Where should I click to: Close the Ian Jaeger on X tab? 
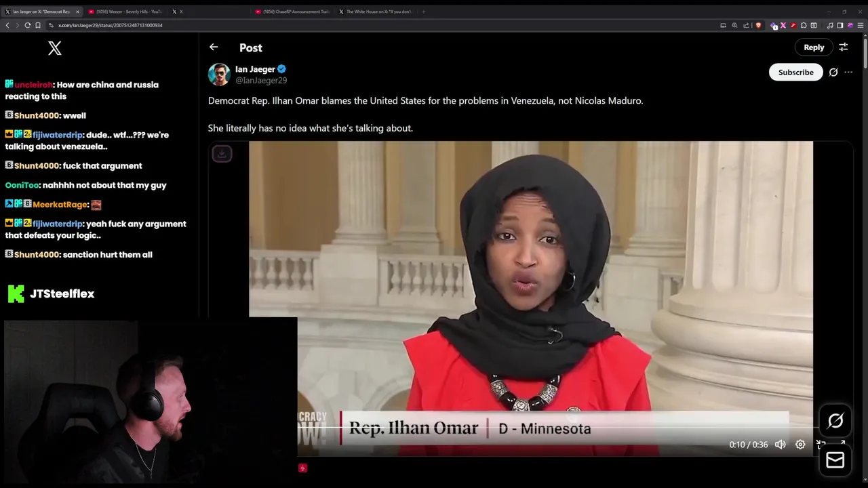[x=77, y=12]
